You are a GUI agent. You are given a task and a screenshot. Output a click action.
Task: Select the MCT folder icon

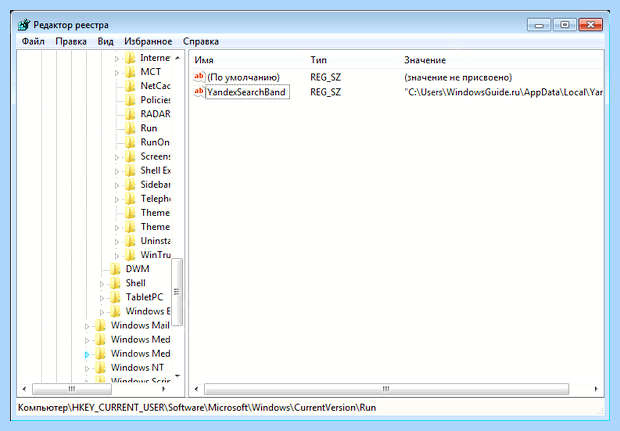point(130,72)
